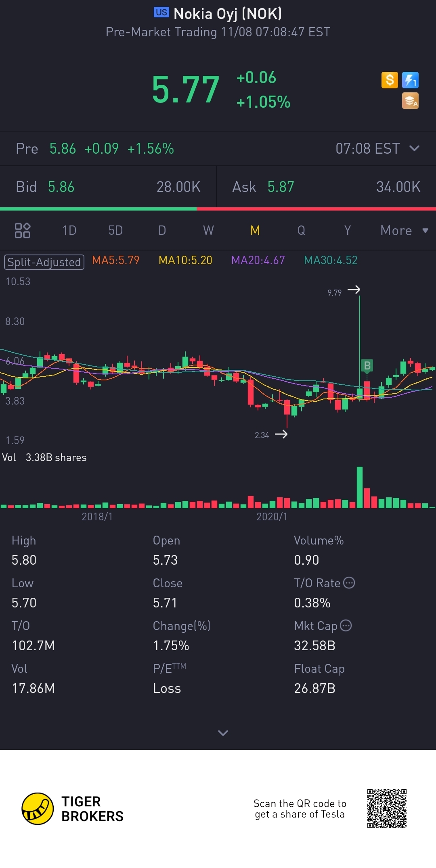
Task: Select the Q quarterly chart tab
Action: [x=301, y=230]
